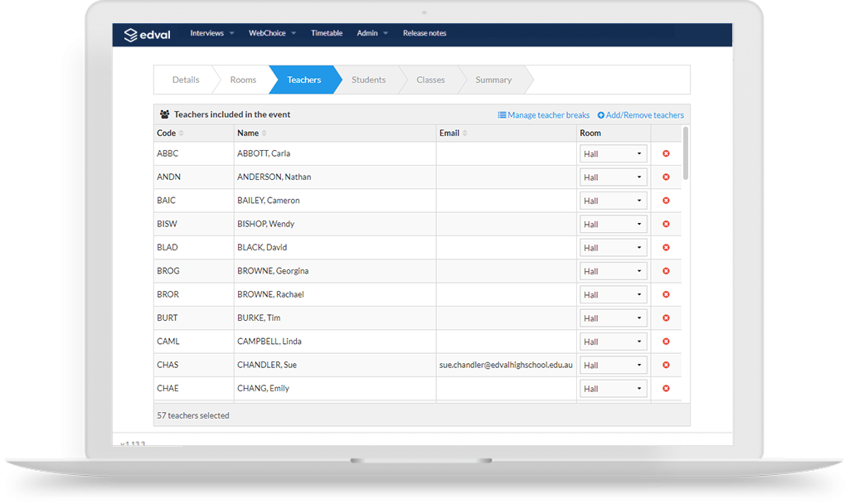
Task: Click the name CHANDLER, Sue
Action: coord(267,365)
